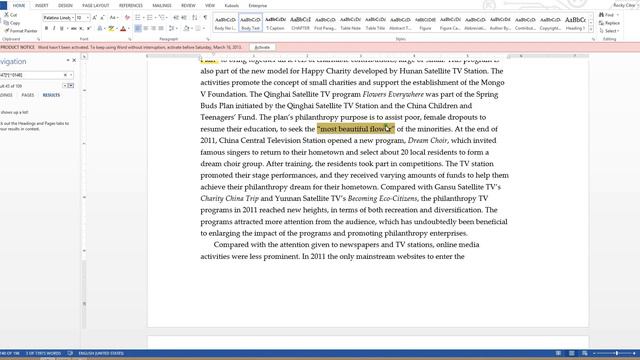This screenshot has height=360, width=640.
Task: Open the bullets list button
Action: [x=138, y=18]
